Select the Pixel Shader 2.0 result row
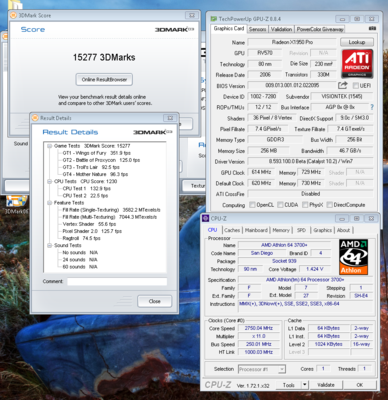388x400 pixels. click(92, 231)
